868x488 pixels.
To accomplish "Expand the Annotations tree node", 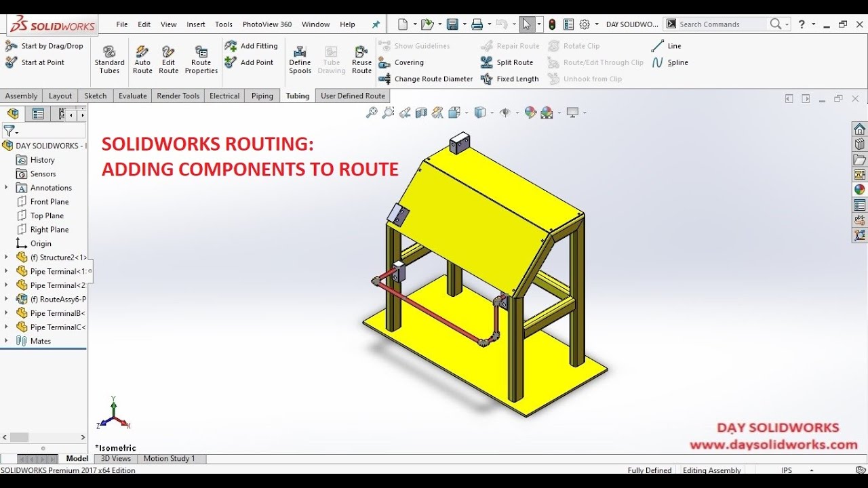I will coord(6,188).
